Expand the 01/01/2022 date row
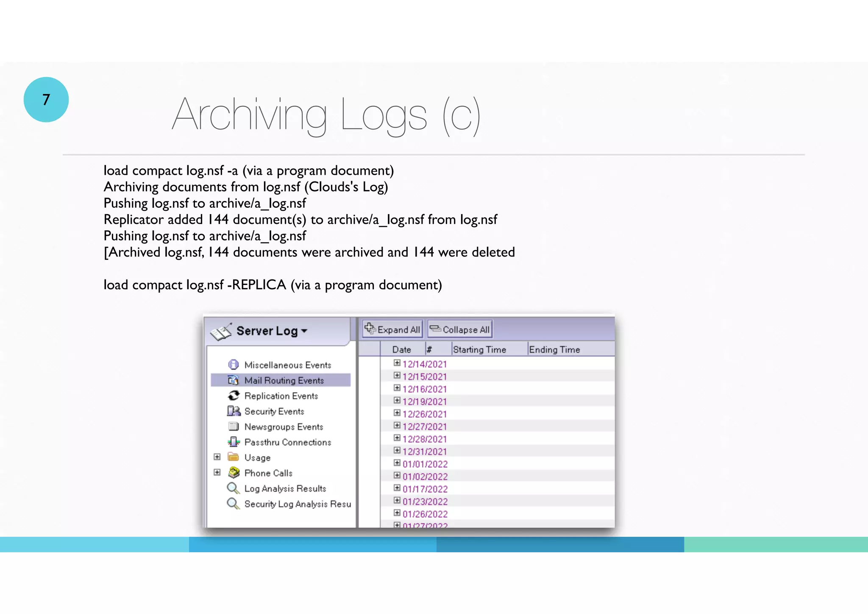Image resolution: width=868 pixels, height=614 pixels. (397, 463)
